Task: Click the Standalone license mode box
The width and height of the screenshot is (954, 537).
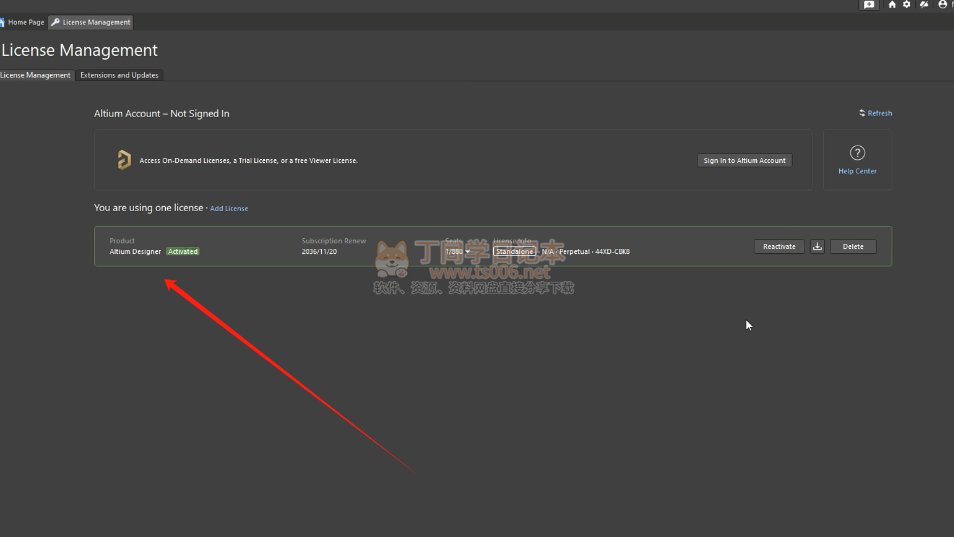Action: coord(515,252)
